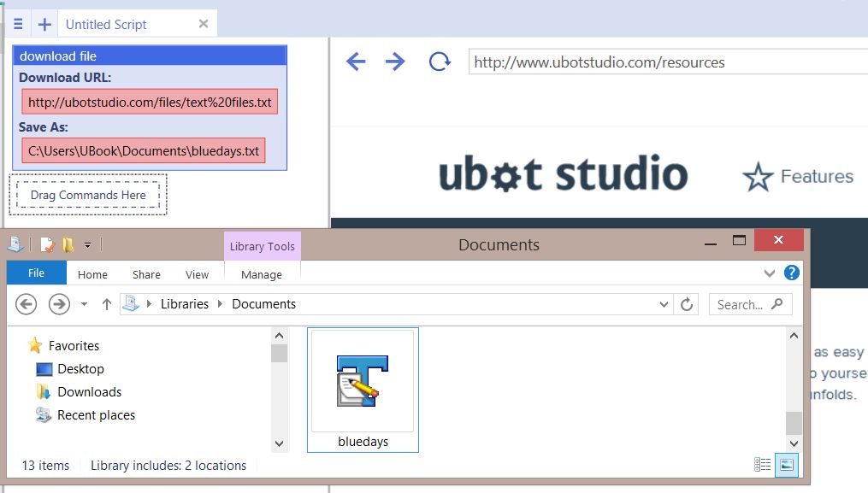868x493 pixels.
Task: Go back in the Documents Explorer window
Action: coord(26,304)
